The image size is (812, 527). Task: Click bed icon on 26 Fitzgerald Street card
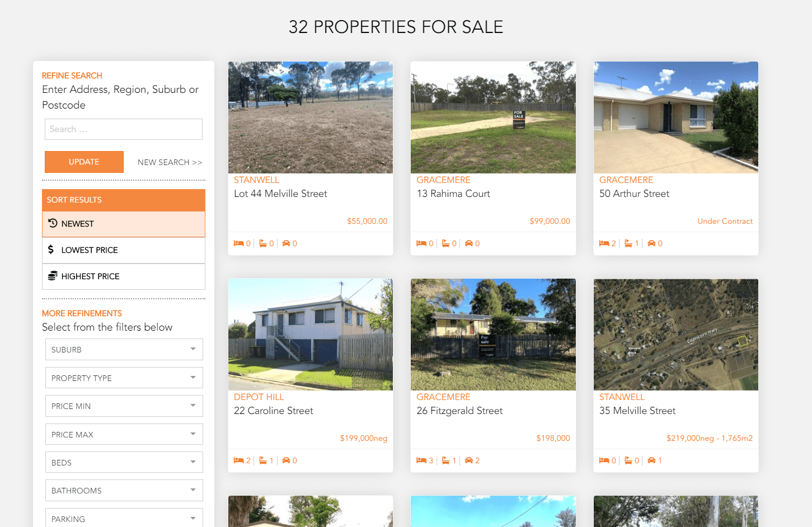421,460
